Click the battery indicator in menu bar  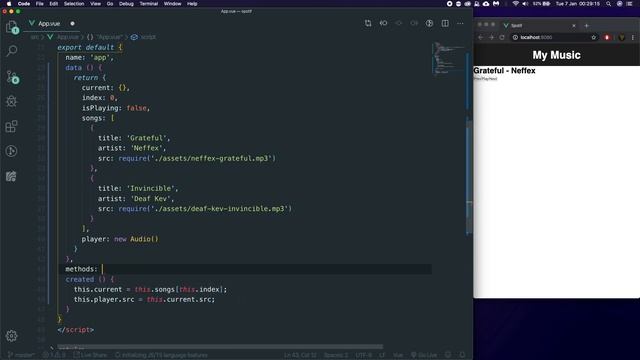click(542, 4)
